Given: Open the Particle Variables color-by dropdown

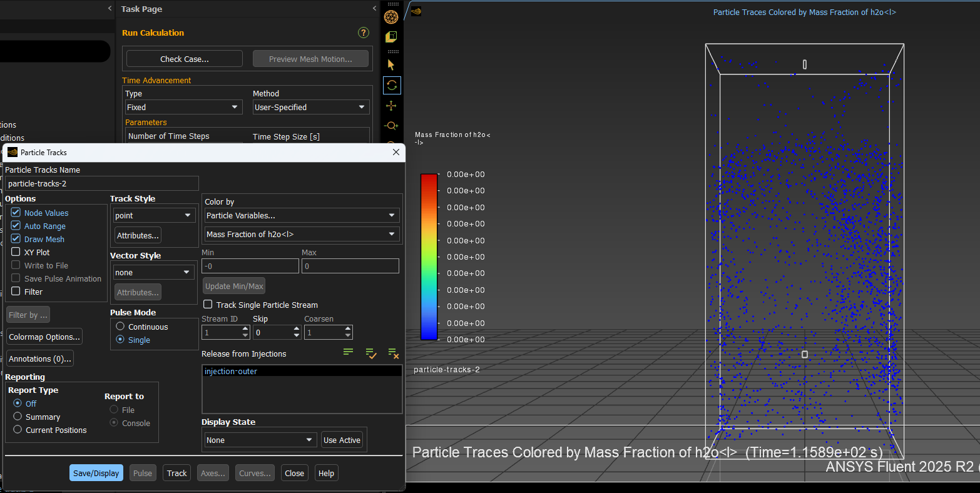Looking at the screenshot, I should 301,215.
